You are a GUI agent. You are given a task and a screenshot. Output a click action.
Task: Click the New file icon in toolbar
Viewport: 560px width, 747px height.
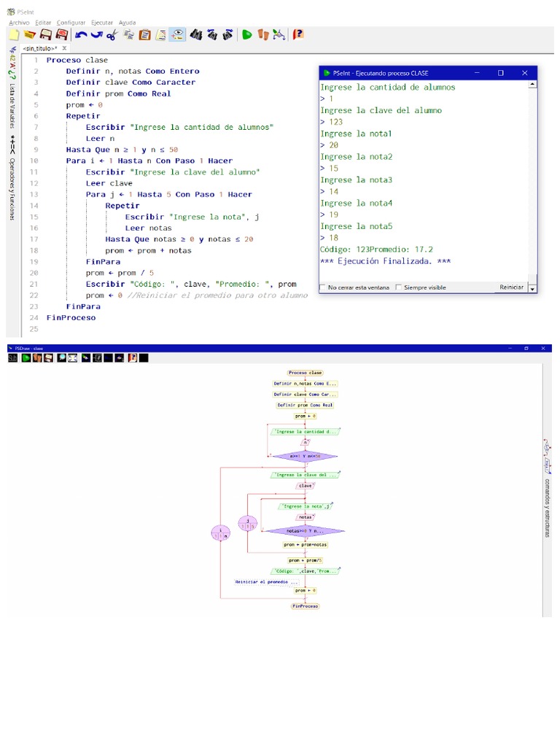click(x=14, y=34)
